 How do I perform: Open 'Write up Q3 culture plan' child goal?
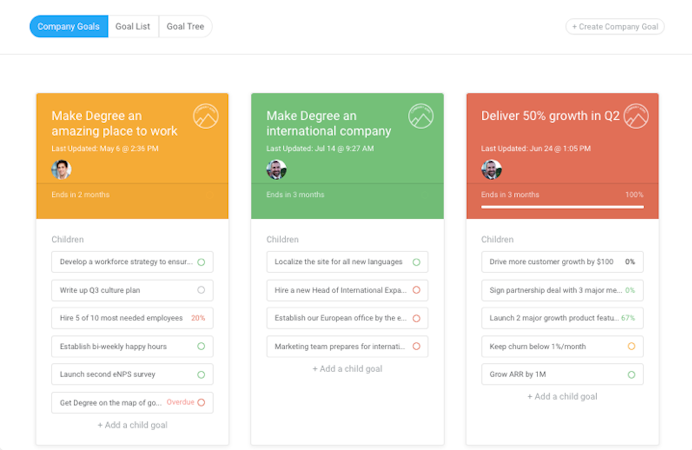(132, 290)
